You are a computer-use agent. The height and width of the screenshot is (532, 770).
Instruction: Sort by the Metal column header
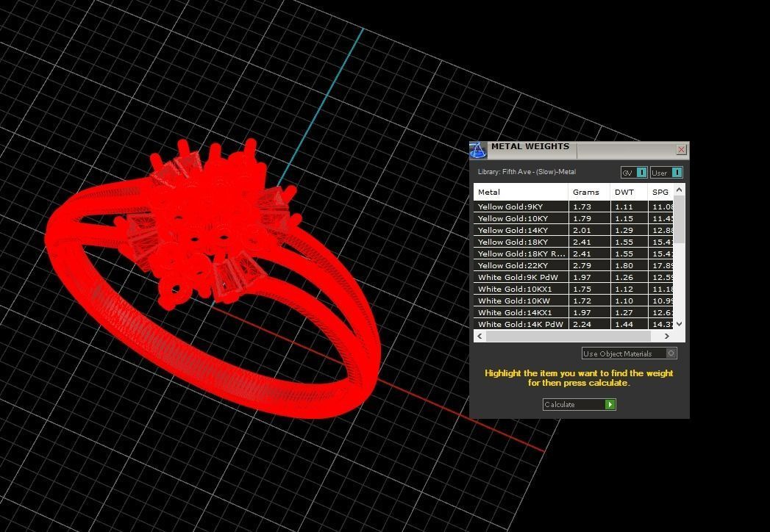tap(521, 192)
